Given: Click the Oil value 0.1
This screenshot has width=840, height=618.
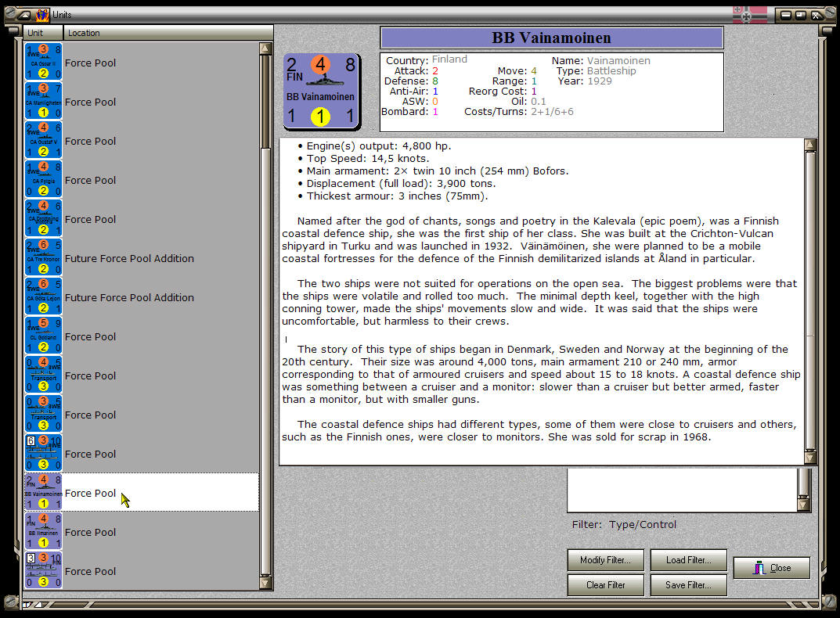Looking at the screenshot, I should [539, 101].
